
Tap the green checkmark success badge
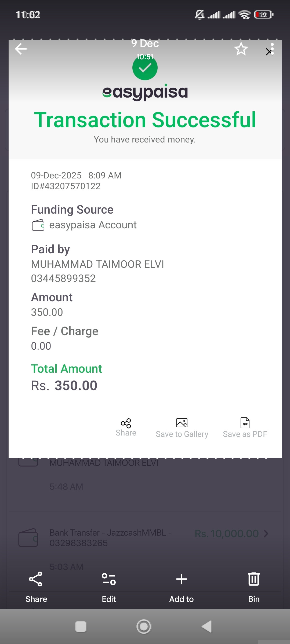click(x=145, y=68)
